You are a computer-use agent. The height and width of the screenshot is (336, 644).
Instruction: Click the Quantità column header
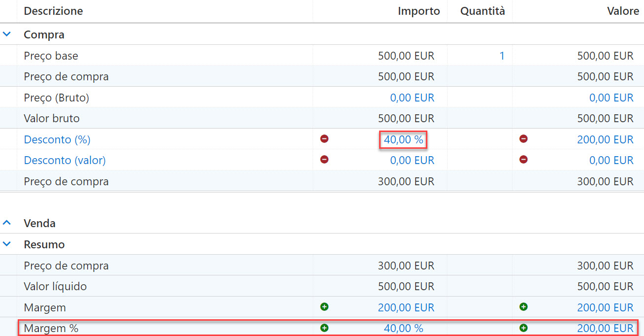tap(483, 11)
